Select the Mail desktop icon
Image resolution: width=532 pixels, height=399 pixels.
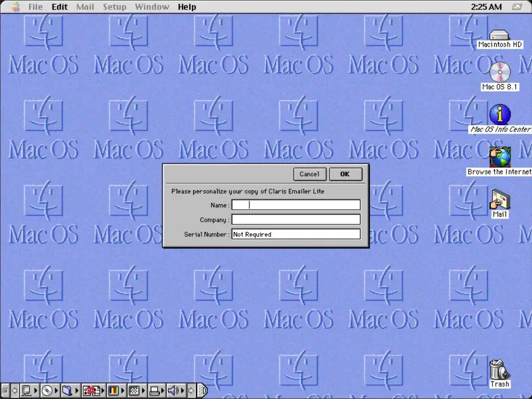coord(500,199)
